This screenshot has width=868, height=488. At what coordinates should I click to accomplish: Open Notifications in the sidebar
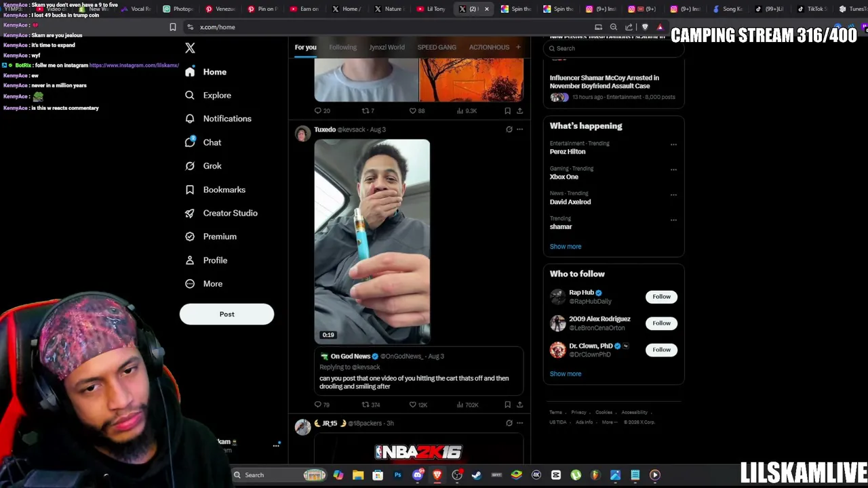[218, 119]
